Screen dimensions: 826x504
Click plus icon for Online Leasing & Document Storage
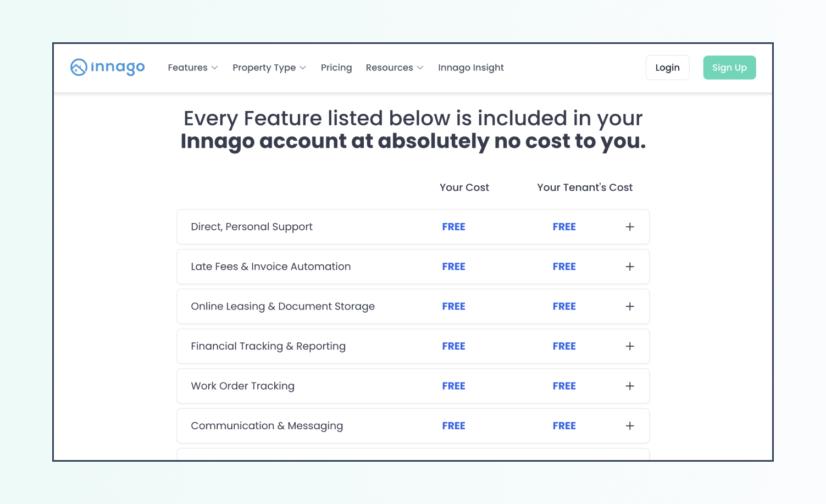tap(630, 307)
